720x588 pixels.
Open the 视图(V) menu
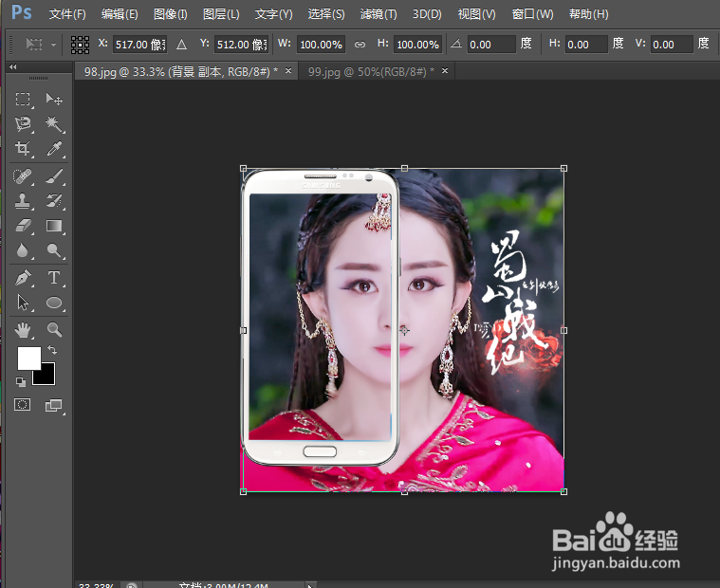coord(476,14)
